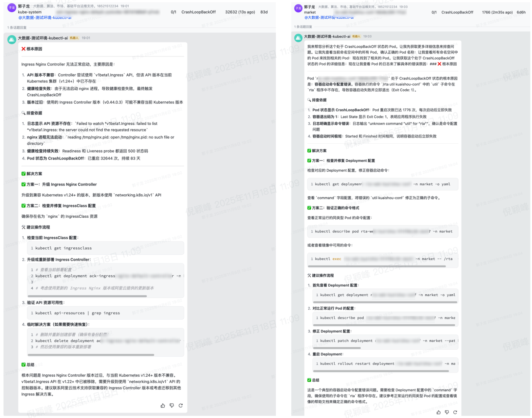Expand the topic replies under the market message
The height and width of the screenshot is (418, 532).
[x=303, y=27]
